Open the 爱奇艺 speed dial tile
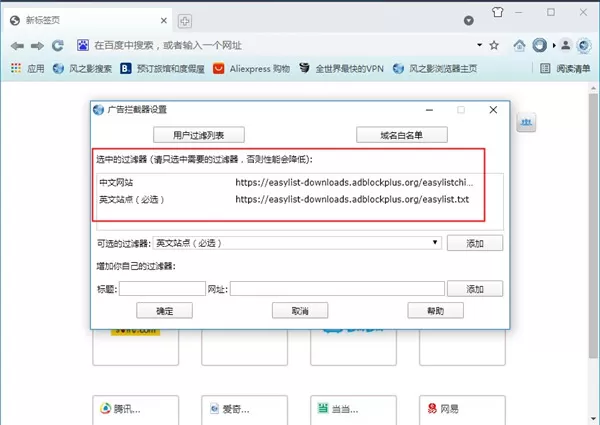Viewport: 600px width, 425px height. (245, 410)
